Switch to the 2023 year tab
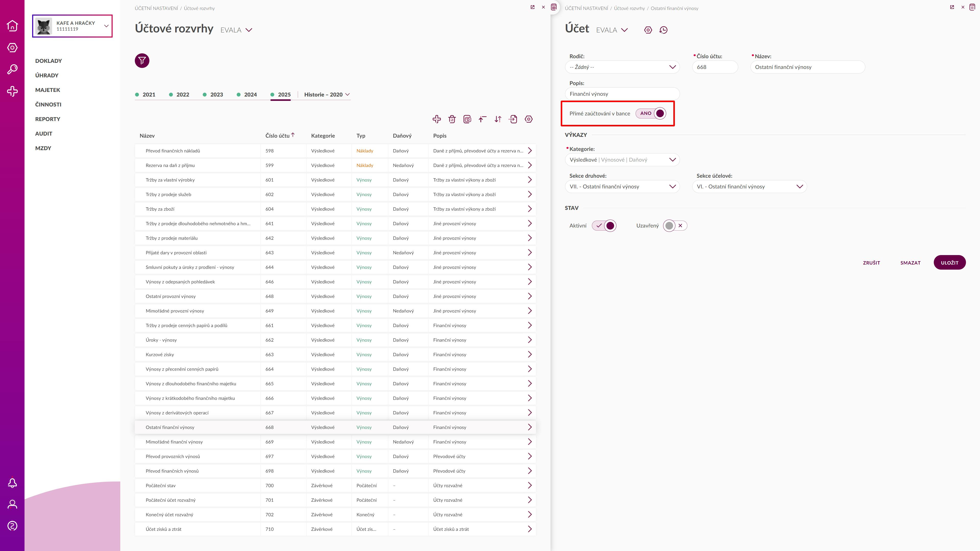Viewport: 980px width, 551px height. pyautogui.click(x=213, y=94)
